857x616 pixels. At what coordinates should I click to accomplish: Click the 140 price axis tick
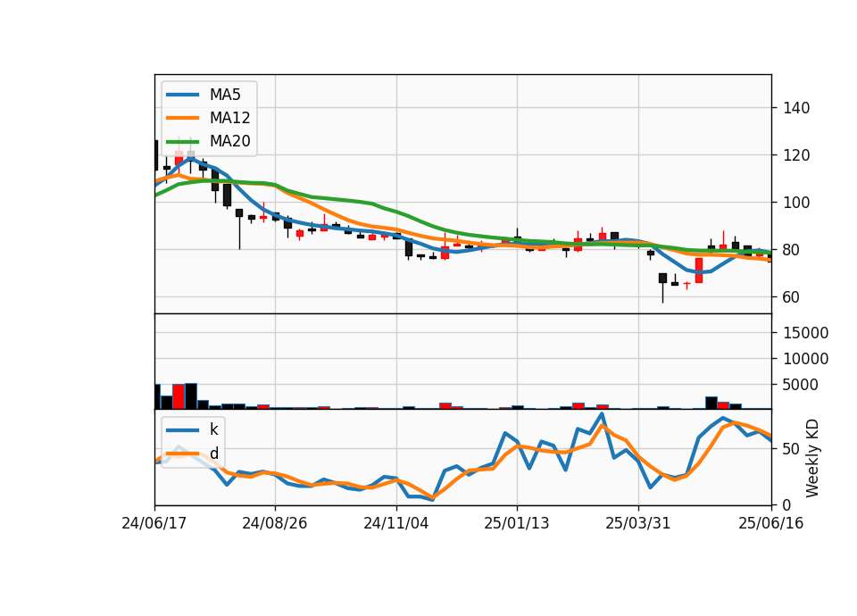tap(796, 108)
